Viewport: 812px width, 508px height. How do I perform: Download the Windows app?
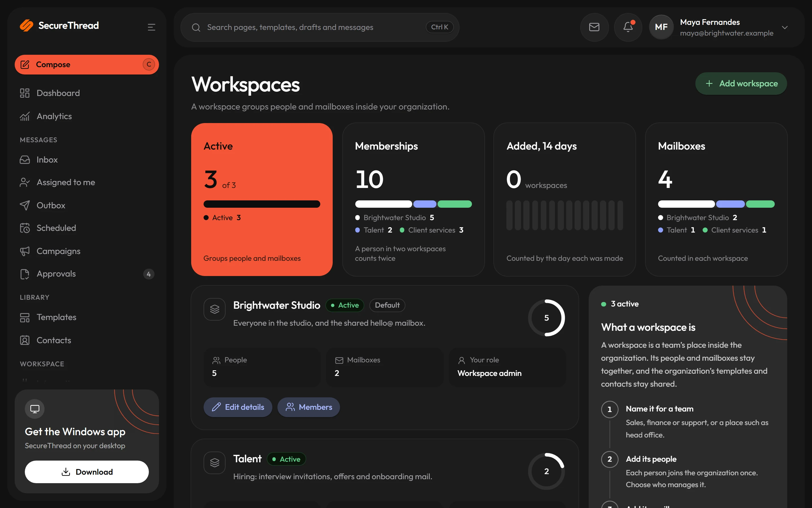[x=87, y=472]
